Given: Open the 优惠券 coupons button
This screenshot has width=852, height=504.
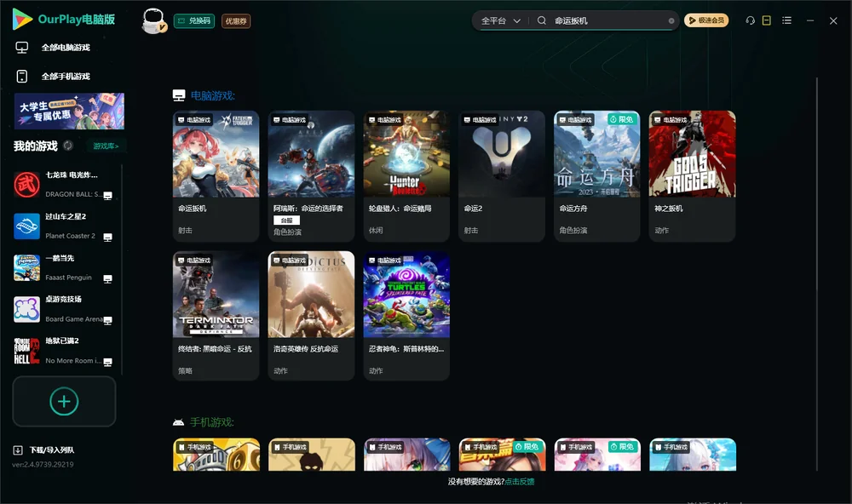Looking at the screenshot, I should 236,21.
